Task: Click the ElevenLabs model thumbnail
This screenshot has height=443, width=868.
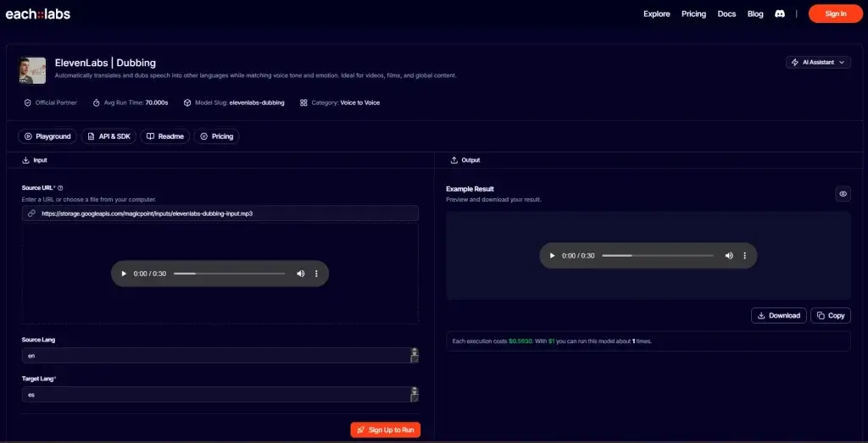Action: [x=32, y=71]
